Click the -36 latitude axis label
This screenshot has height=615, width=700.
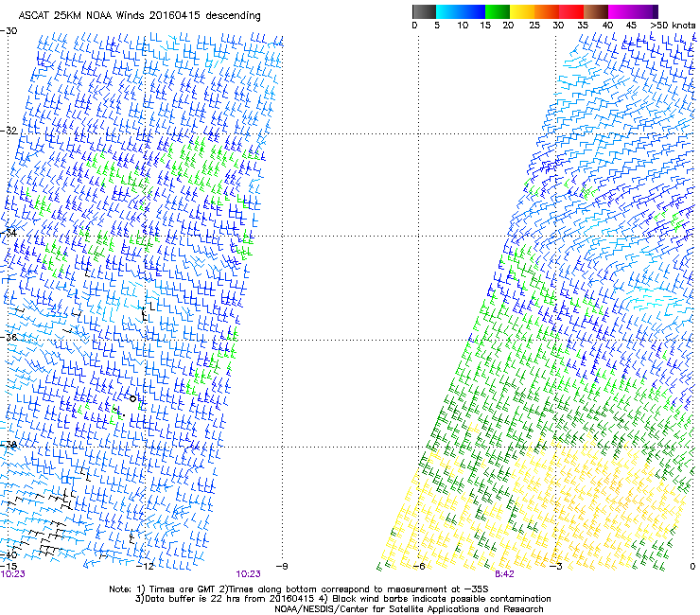[x=9, y=337]
